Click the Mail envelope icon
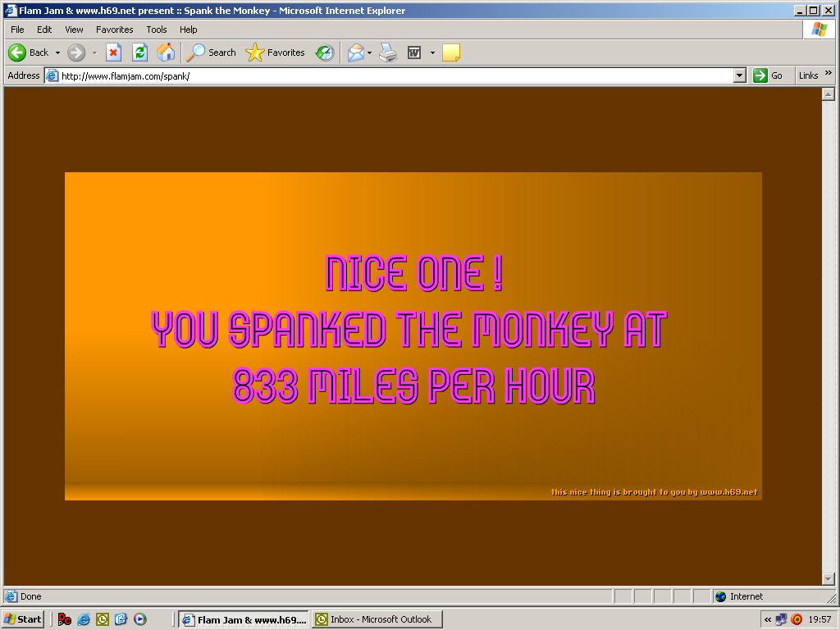This screenshot has width=840, height=630. [x=356, y=52]
